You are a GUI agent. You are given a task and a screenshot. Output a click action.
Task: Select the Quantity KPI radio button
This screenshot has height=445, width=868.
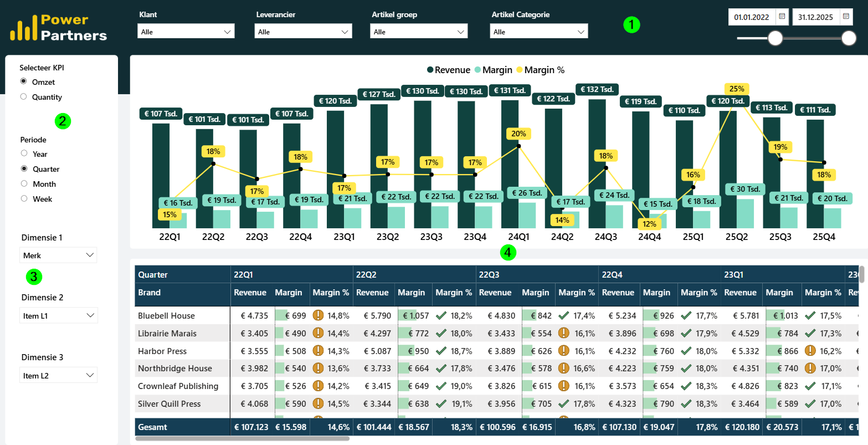[x=23, y=96]
